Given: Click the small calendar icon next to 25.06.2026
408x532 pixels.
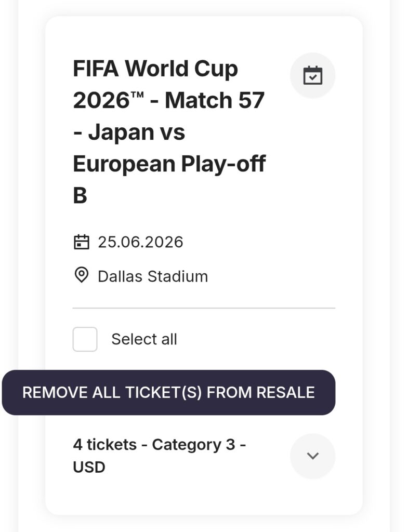Looking at the screenshot, I should pyautogui.click(x=81, y=242).
